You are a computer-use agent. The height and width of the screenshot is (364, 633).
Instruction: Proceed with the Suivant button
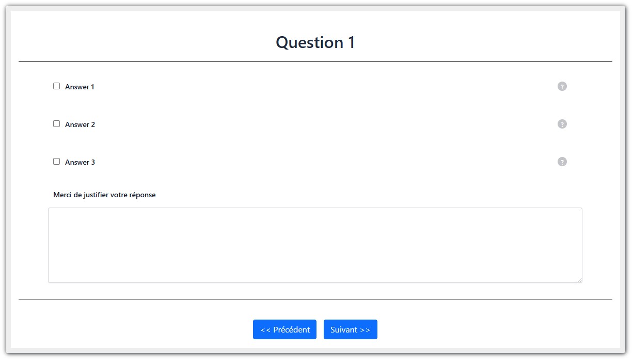350,329
